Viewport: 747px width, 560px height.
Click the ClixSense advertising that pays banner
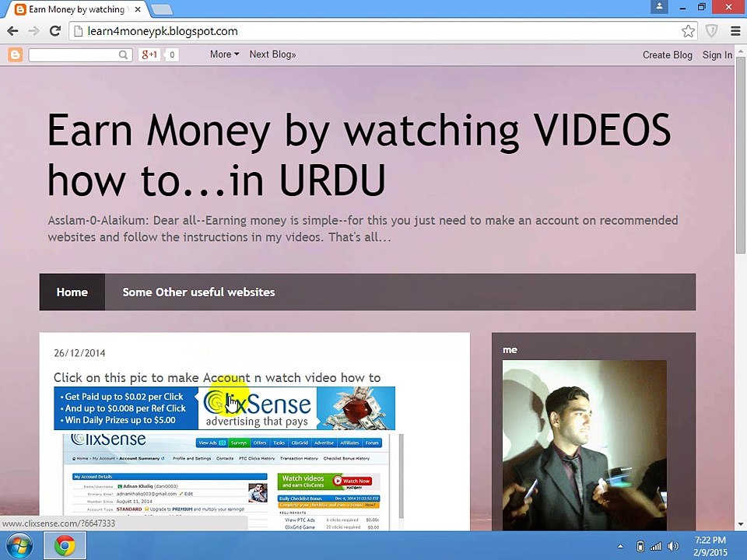pyautogui.click(x=224, y=408)
